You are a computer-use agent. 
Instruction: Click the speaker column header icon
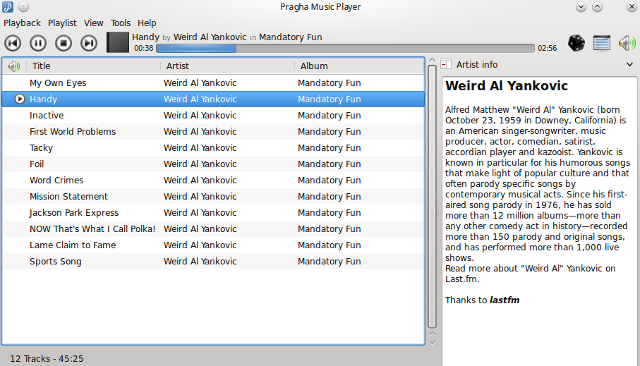(x=14, y=66)
